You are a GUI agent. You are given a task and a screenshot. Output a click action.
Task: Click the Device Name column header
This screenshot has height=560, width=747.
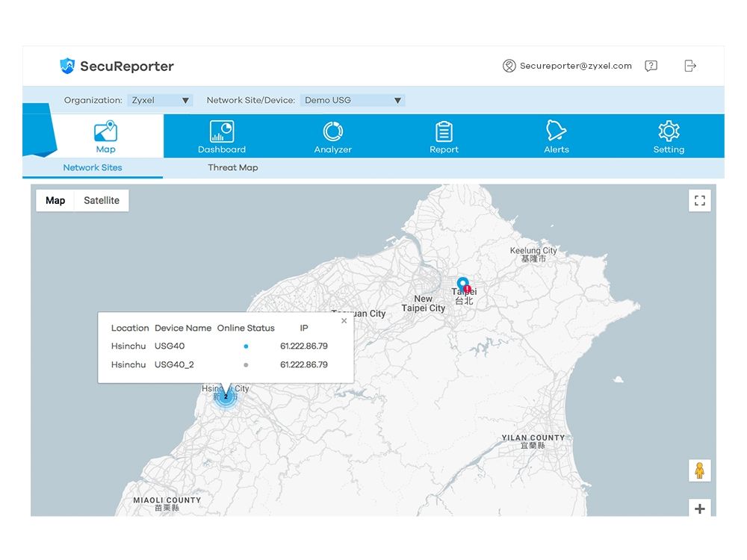(x=183, y=328)
